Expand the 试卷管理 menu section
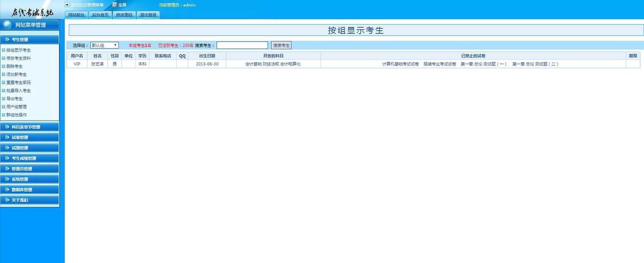Image resolution: width=644 pixels, height=263 pixels. point(30,138)
